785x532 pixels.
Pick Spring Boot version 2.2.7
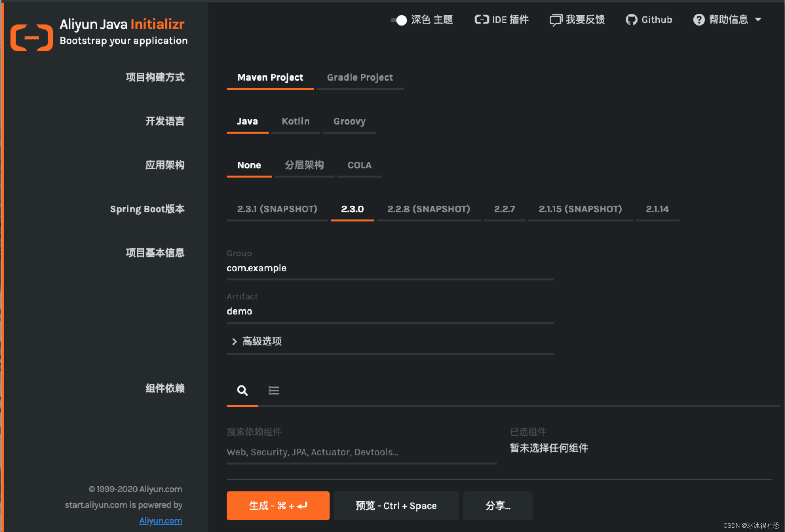[504, 209]
